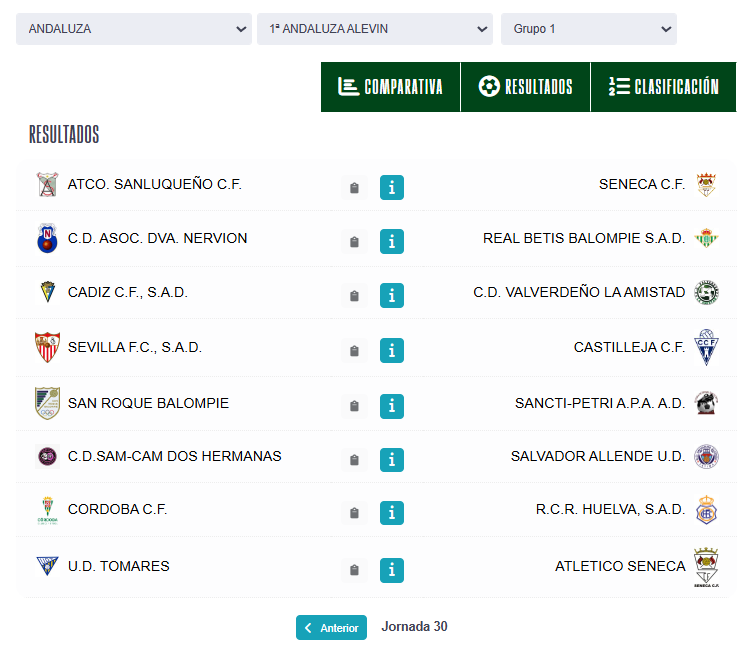Viewport: 752px width, 646px height.
Task: Click Atletico Seneca crest
Action: [706, 567]
